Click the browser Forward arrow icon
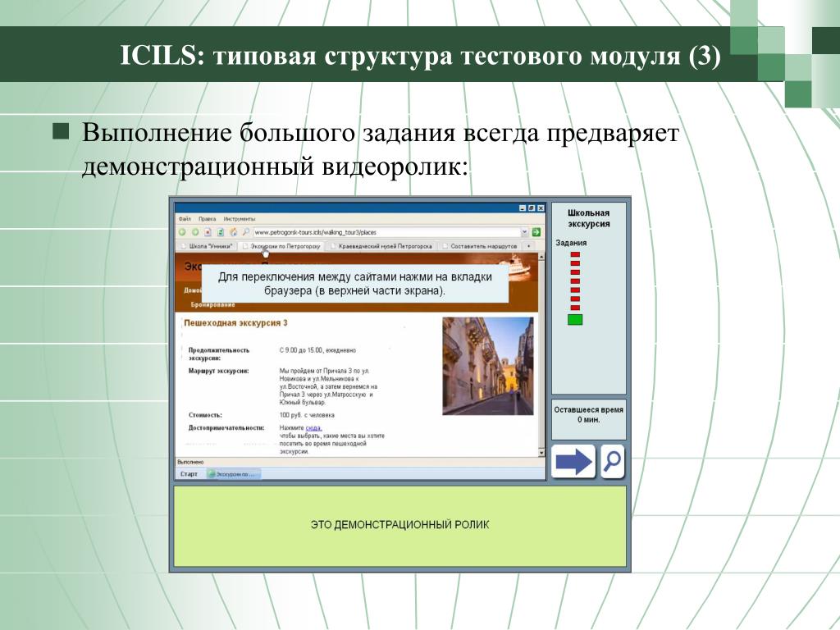Viewport: 840px width, 630px height. [195, 232]
